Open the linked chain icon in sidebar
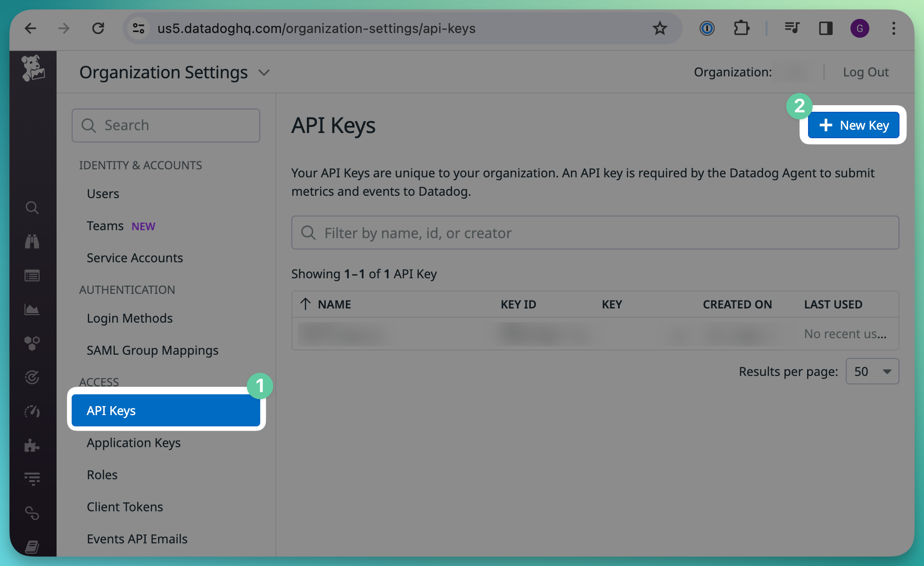Screen dimensions: 924x566 tap(32, 513)
